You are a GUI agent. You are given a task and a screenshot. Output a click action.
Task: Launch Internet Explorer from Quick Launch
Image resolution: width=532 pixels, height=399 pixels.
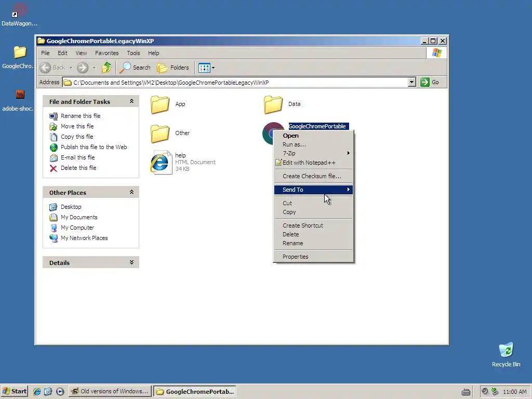pyautogui.click(x=37, y=391)
